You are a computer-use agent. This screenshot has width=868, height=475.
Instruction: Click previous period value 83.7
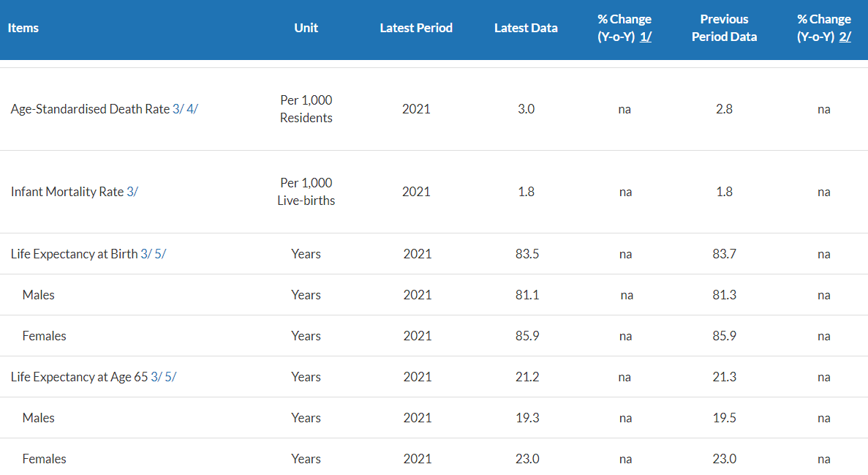724,254
